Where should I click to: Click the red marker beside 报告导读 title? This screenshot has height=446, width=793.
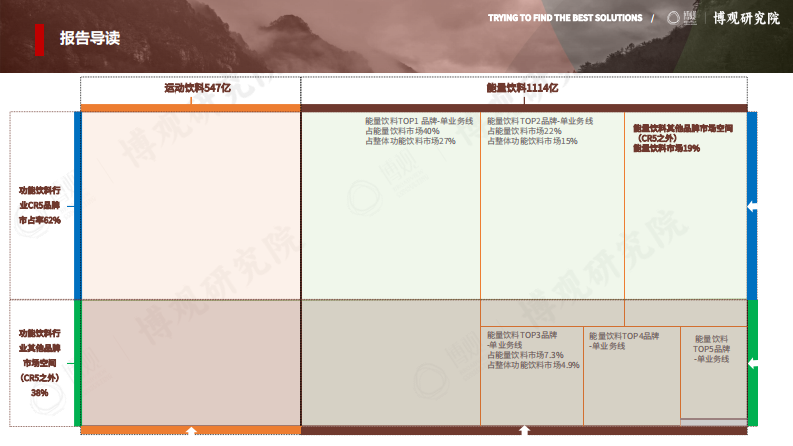point(39,38)
